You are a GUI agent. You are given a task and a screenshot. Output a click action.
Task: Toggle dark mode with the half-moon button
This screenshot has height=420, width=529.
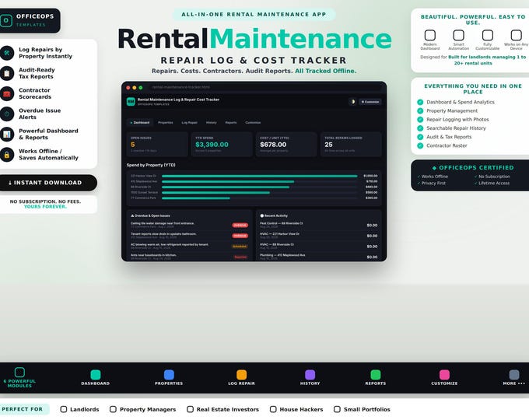click(352, 102)
